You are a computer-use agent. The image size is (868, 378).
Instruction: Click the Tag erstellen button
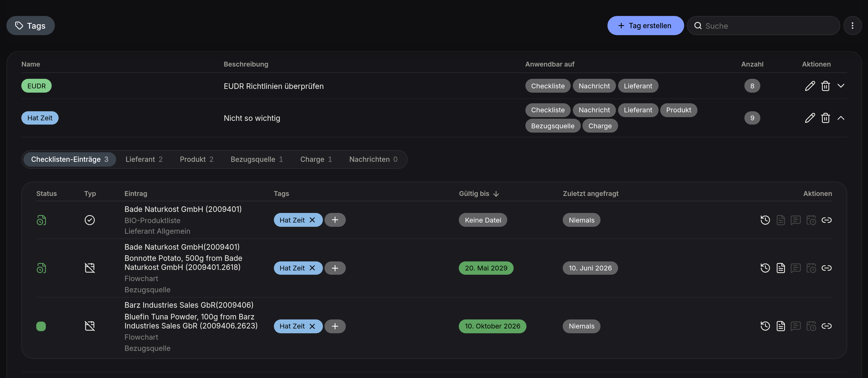[x=646, y=26]
